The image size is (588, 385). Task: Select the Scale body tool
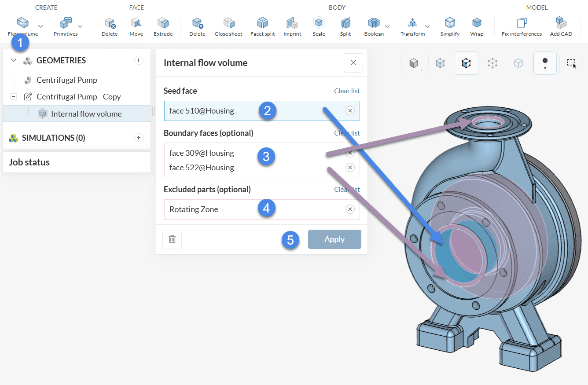(x=319, y=27)
